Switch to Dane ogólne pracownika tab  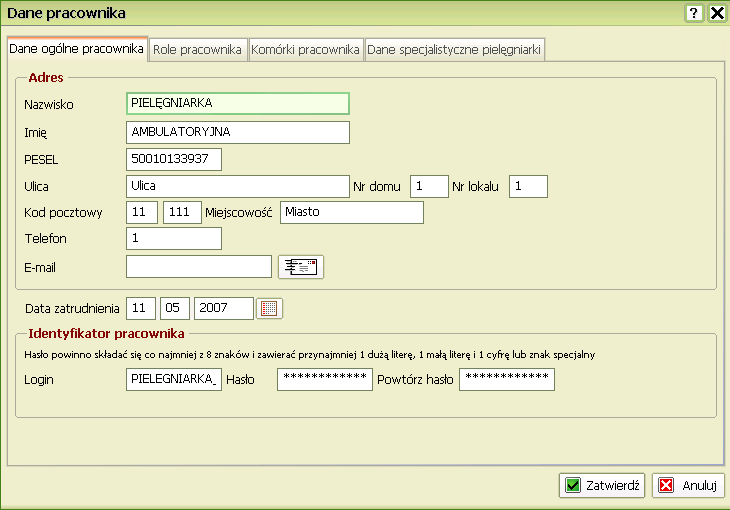(77, 49)
